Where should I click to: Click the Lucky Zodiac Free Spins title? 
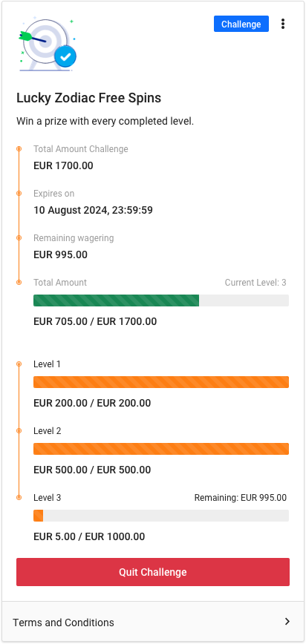(x=89, y=98)
